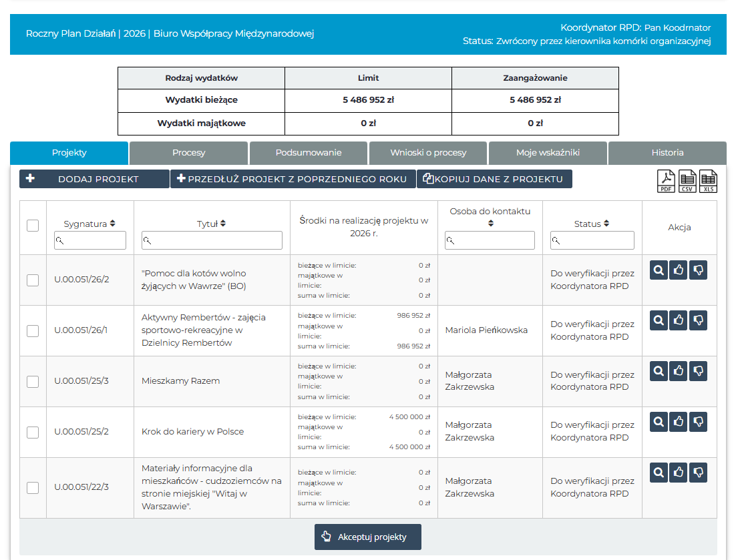The height and width of the screenshot is (560, 736).
Task: Click the Dodaj projekt button
Action: [x=94, y=179]
